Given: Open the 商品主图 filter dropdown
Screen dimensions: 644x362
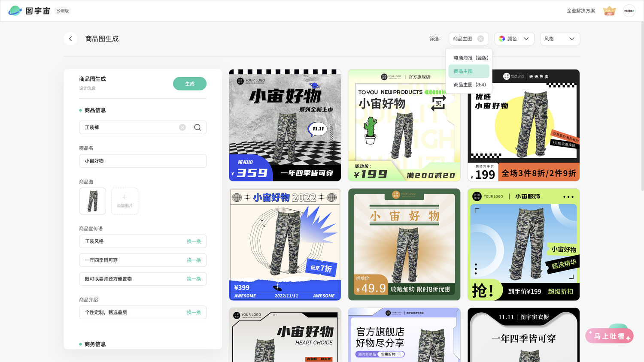Looking at the screenshot, I should pos(469,39).
